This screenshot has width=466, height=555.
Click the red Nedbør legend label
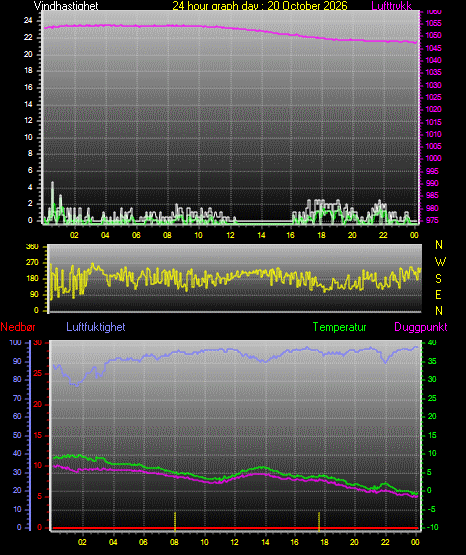click(x=18, y=327)
